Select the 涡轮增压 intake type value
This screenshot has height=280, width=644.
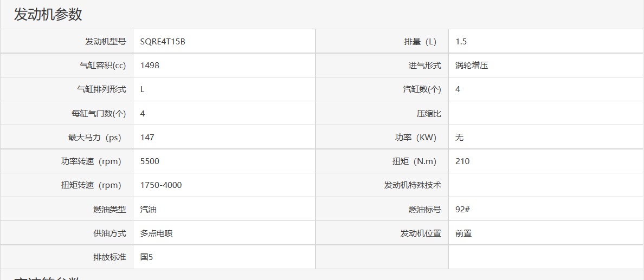click(472, 66)
